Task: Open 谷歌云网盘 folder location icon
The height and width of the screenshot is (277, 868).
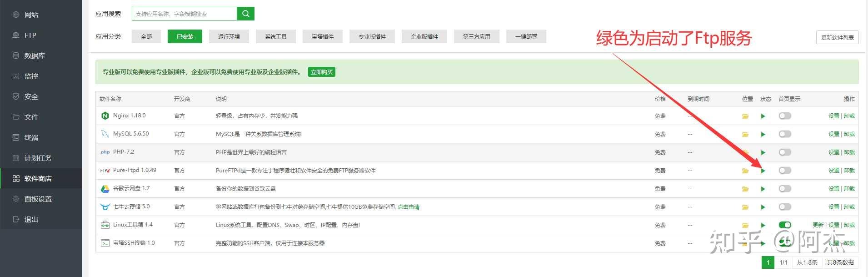Action: [x=745, y=189]
